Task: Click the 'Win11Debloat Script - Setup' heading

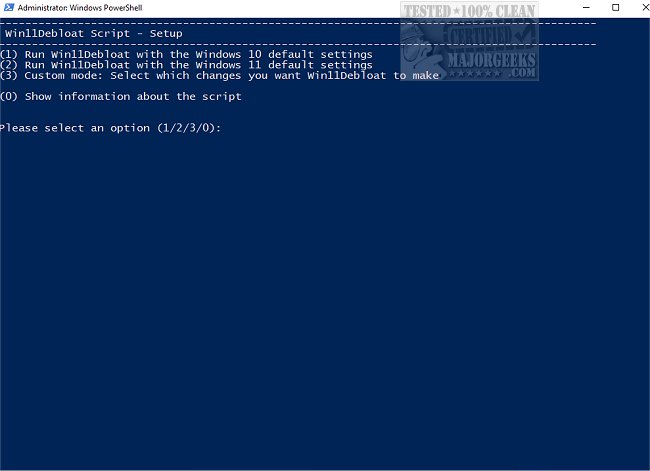Action: tap(93, 33)
